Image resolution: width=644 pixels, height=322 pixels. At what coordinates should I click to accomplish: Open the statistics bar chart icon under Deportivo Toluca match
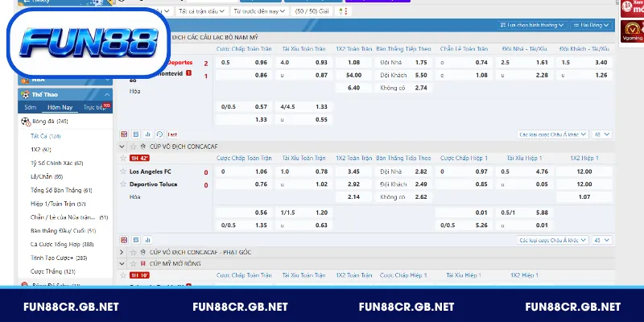(x=148, y=240)
